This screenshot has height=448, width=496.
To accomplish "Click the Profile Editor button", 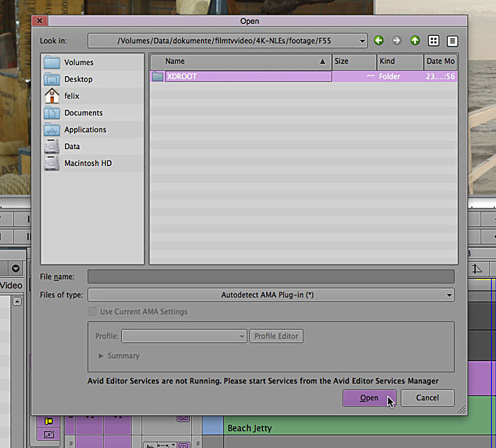I will pyautogui.click(x=276, y=336).
